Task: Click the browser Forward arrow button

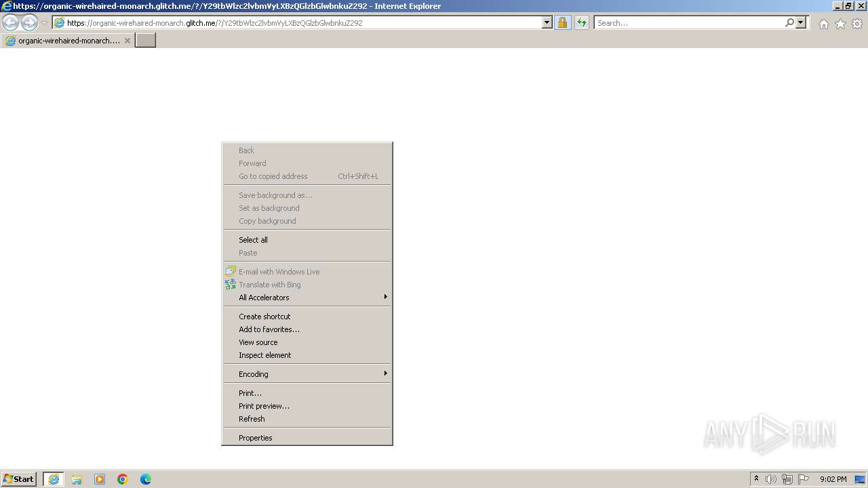Action: (x=29, y=23)
